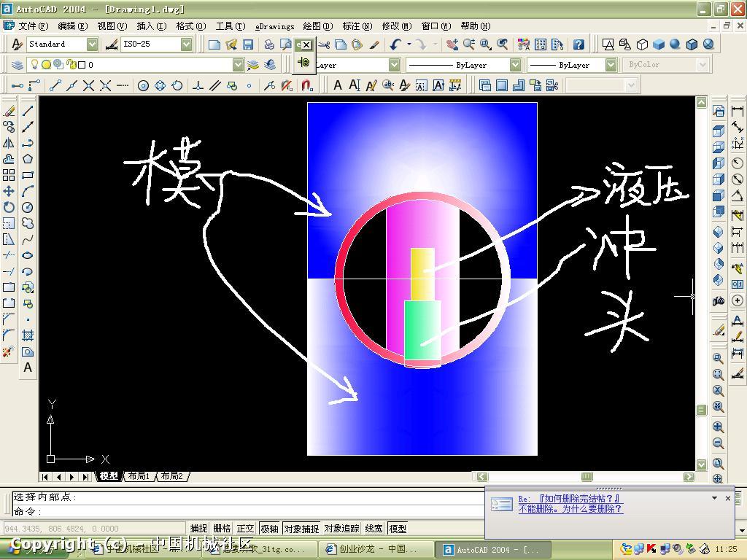Screen dimensions: 747x560
Task: Select the Polygon draw tool
Action: click(28, 158)
